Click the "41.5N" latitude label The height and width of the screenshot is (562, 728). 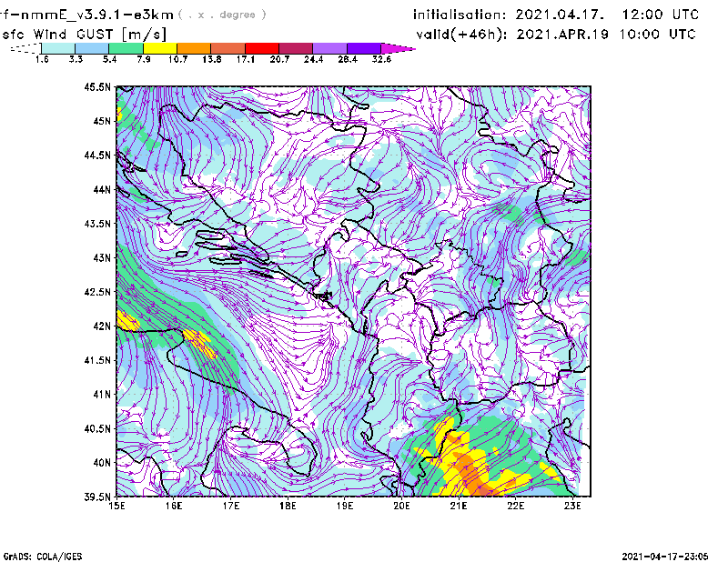click(97, 360)
